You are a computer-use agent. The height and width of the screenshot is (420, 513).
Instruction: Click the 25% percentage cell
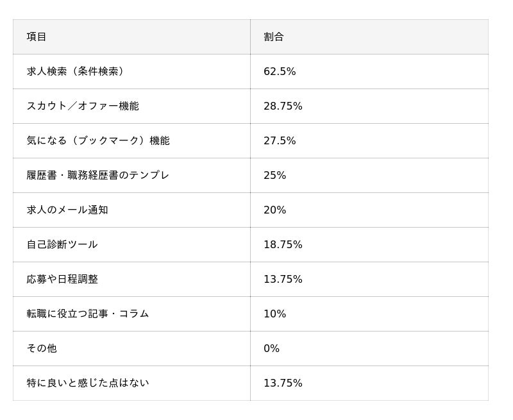274,175
